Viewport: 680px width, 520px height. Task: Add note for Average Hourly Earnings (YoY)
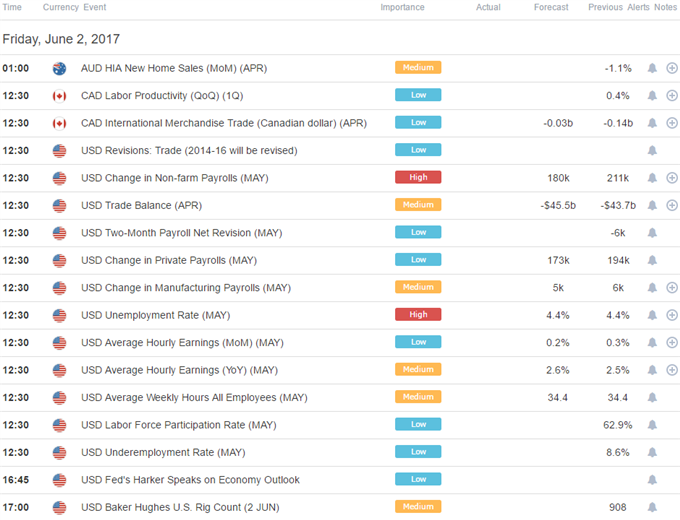(672, 370)
